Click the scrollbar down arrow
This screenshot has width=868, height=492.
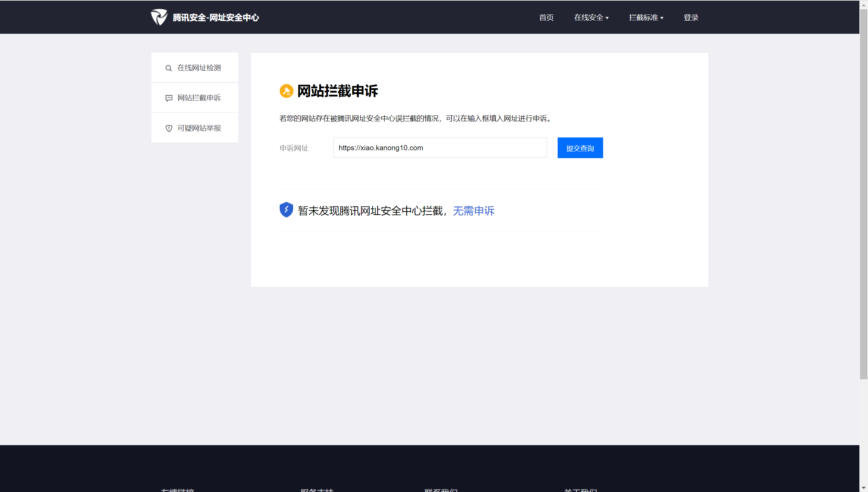[x=864, y=489]
